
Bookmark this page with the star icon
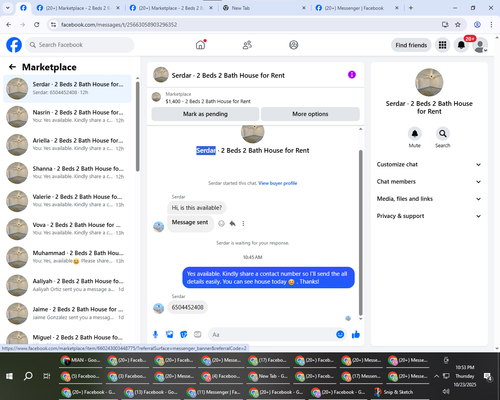[458, 24]
